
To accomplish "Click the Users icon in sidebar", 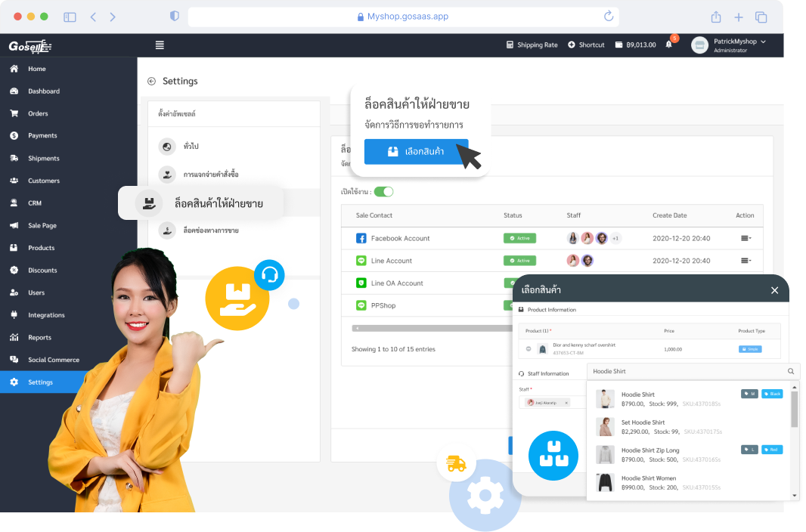I will point(14,292).
